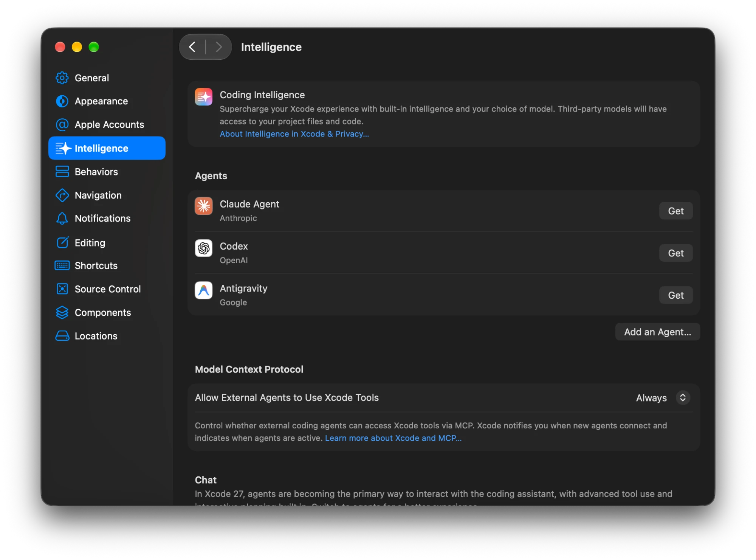The width and height of the screenshot is (756, 560).
Task: Click the Components layers icon
Action: 62,313
